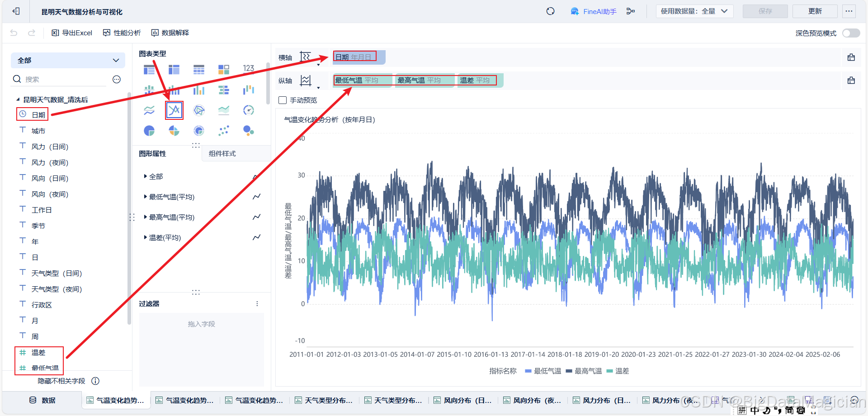This screenshot has width=868, height=416.
Task: Click 数据解释 in the toolbar
Action: pos(170,33)
